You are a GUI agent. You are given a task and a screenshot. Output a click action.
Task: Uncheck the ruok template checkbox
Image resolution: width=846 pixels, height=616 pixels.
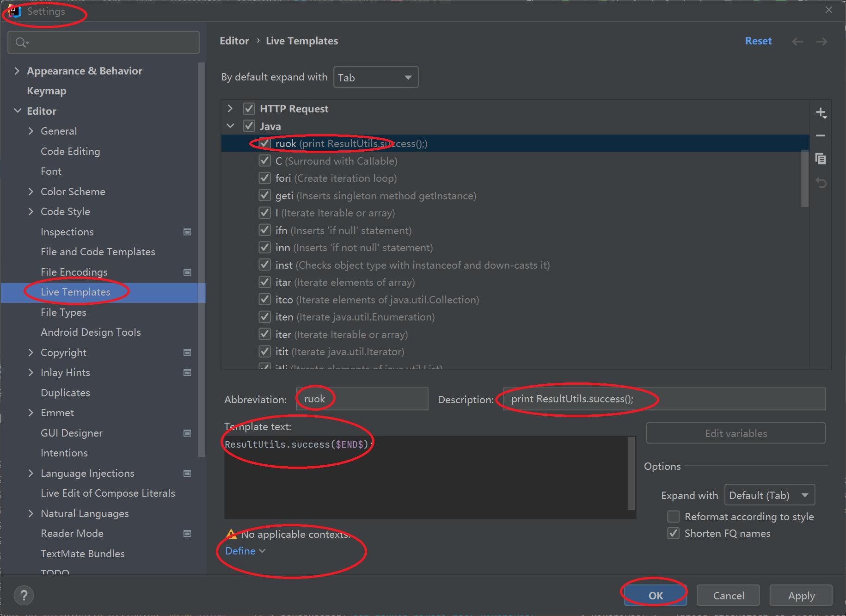pyautogui.click(x=264, y=143)
